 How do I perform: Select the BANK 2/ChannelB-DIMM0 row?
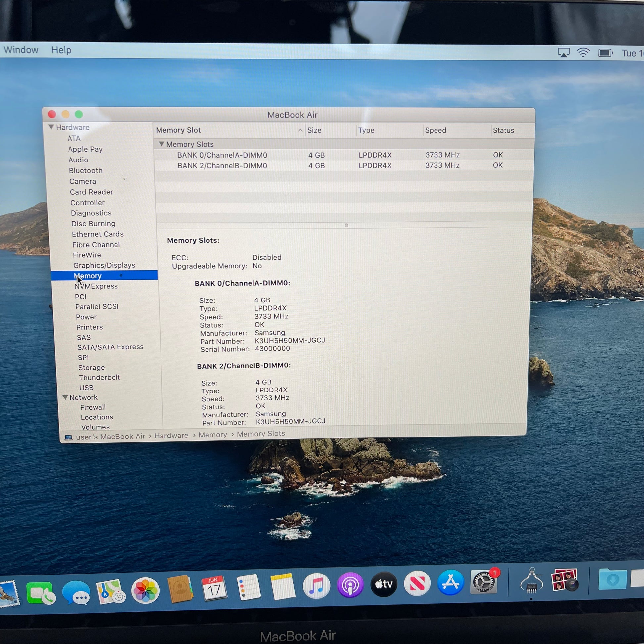point(344,166)
